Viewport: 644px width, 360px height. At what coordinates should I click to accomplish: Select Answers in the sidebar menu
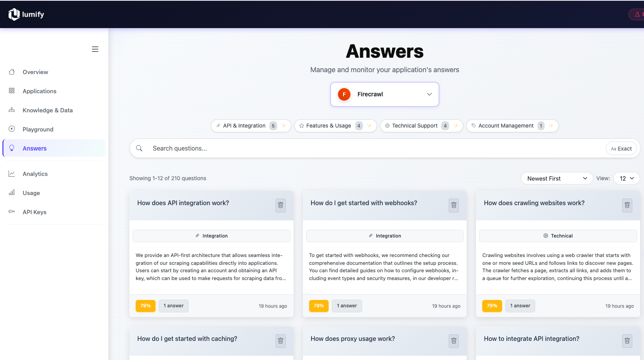pyautogui.click(x=34, y=148)
